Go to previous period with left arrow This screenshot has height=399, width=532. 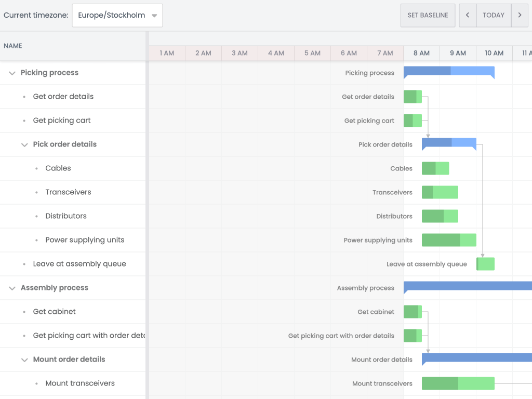click(468, 15)
